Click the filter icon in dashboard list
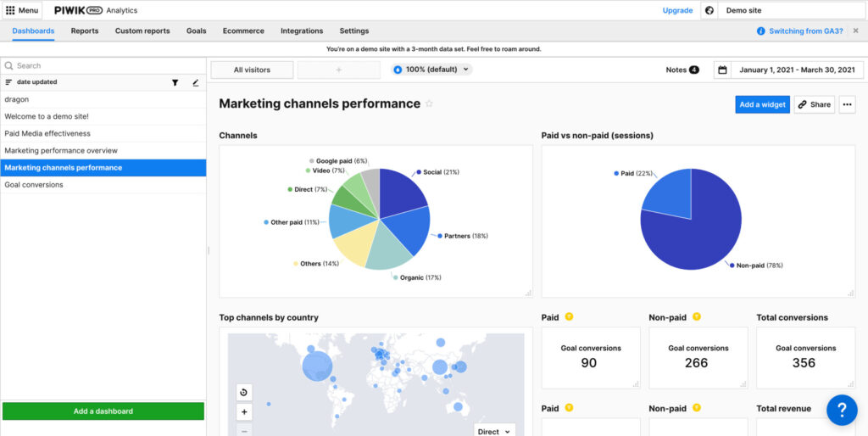This screenshot has height=436, width=868. (175, 82)
